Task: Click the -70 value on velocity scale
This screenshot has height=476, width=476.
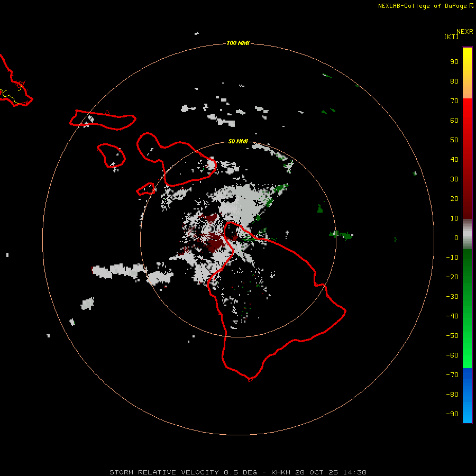Action: (x=452, y=375)
